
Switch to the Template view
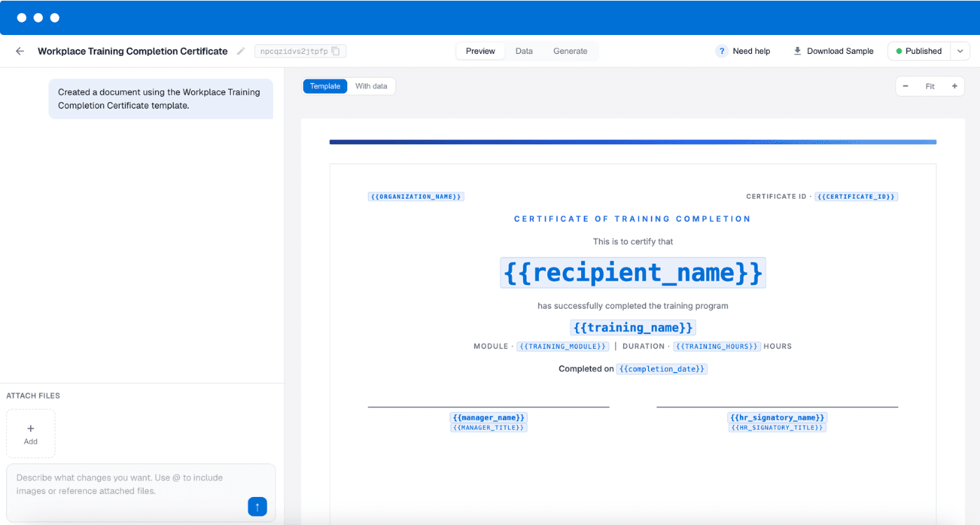pos(325,86)
